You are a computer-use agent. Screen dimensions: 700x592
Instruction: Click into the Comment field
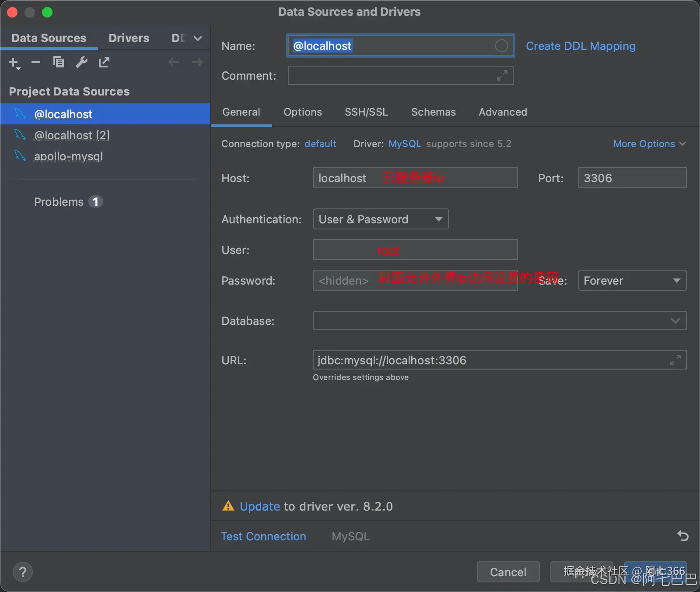tap(400, 75)
